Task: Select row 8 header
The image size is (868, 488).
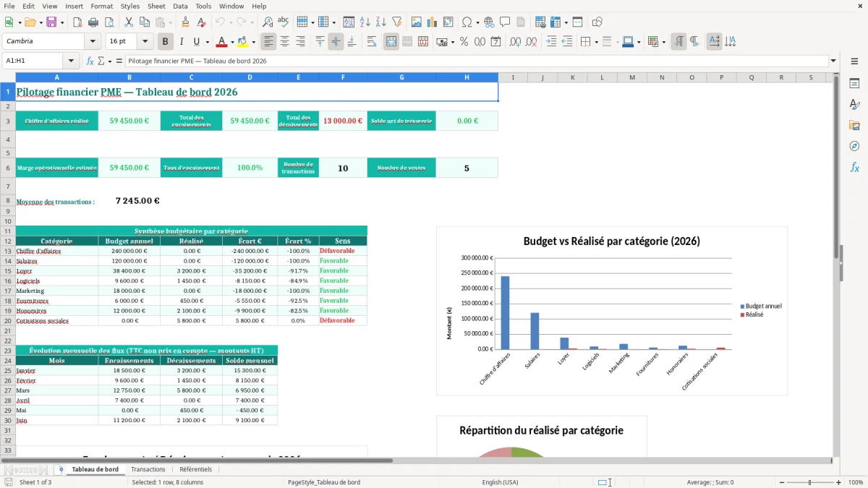Action: coord(7,201)
